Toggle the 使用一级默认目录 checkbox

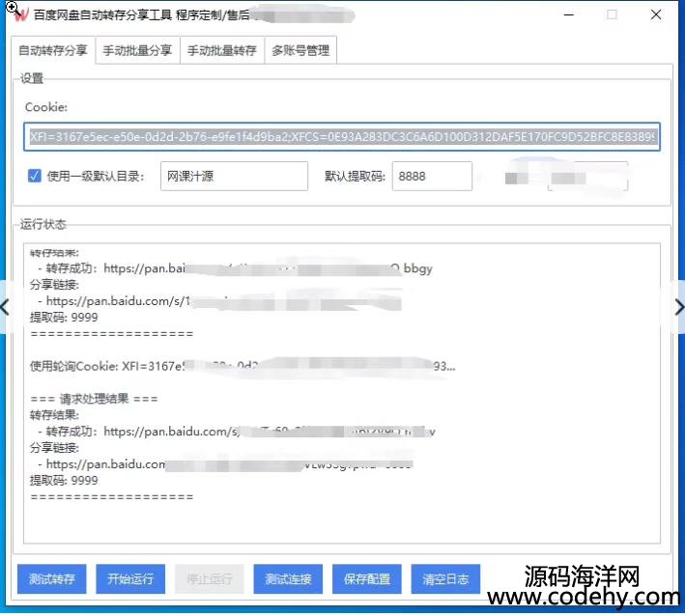pos(35,177)
